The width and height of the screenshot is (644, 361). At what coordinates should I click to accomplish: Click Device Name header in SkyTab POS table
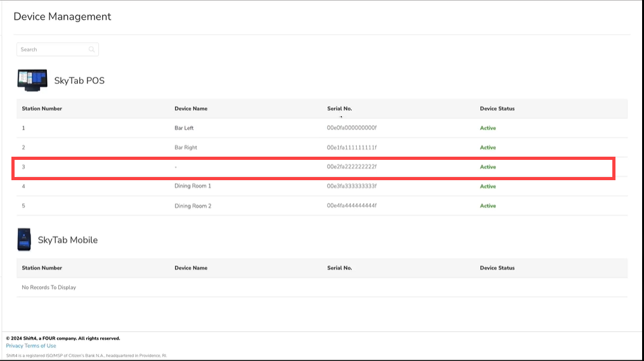pyautogui.click(x=191, y=108)
